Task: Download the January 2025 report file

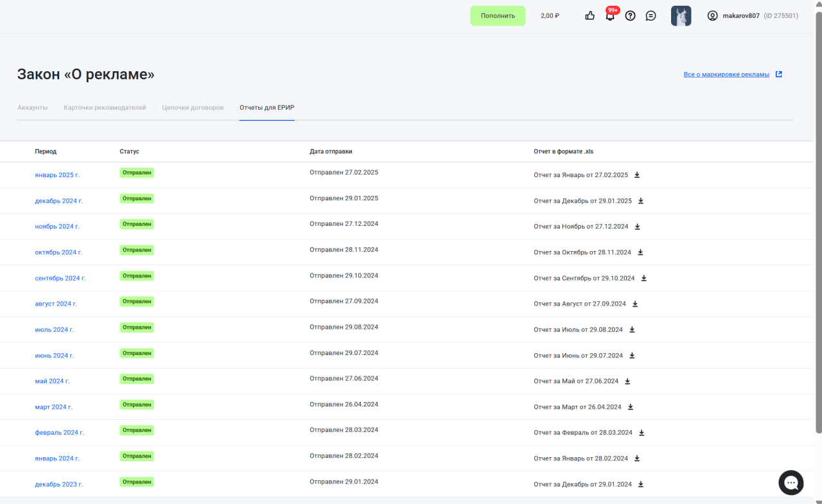Action: (x=637, y=175)
